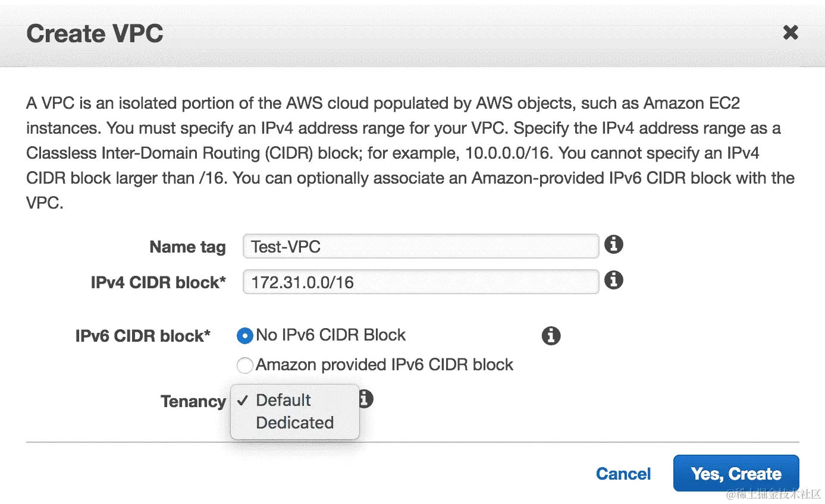Click the Name tag text field
825x504 pixels.
[x=420, y=246]
